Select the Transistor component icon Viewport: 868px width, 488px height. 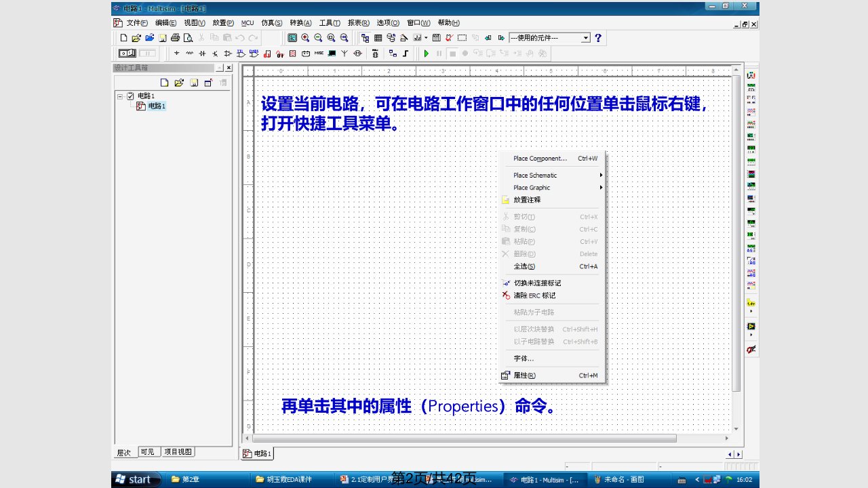click(215, 53)
